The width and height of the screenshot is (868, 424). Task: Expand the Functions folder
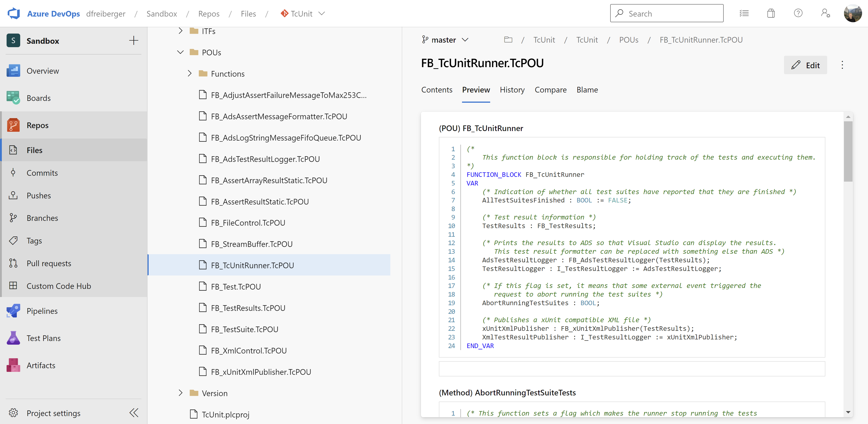pyautogui.click(x=190, y=73)
